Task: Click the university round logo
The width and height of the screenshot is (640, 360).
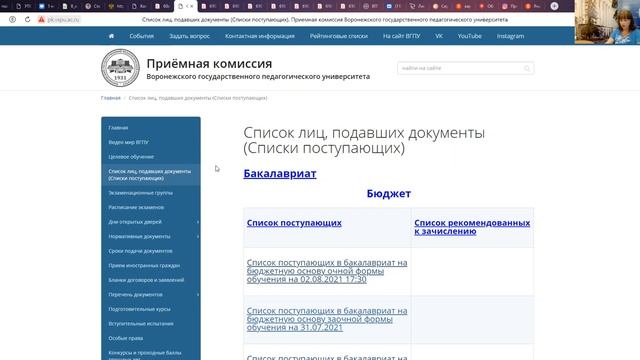Action: click(x=120, y=68)
